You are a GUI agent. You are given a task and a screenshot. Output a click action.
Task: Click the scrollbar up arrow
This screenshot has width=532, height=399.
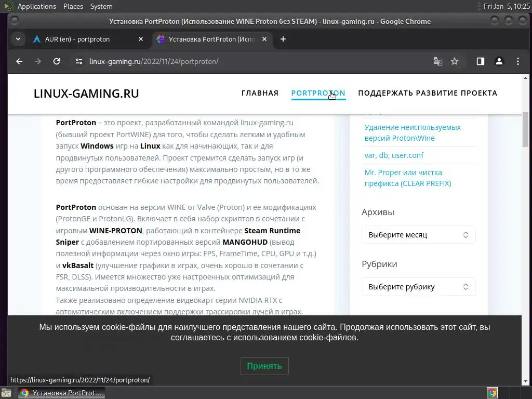pyautogui.click(x=525, y=78)
